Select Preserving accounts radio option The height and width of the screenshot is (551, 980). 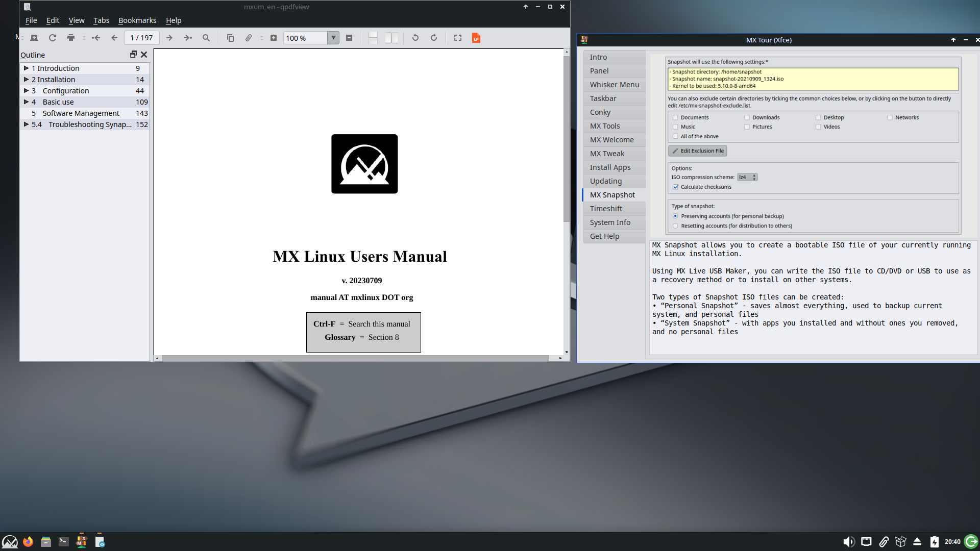point(675,216)
